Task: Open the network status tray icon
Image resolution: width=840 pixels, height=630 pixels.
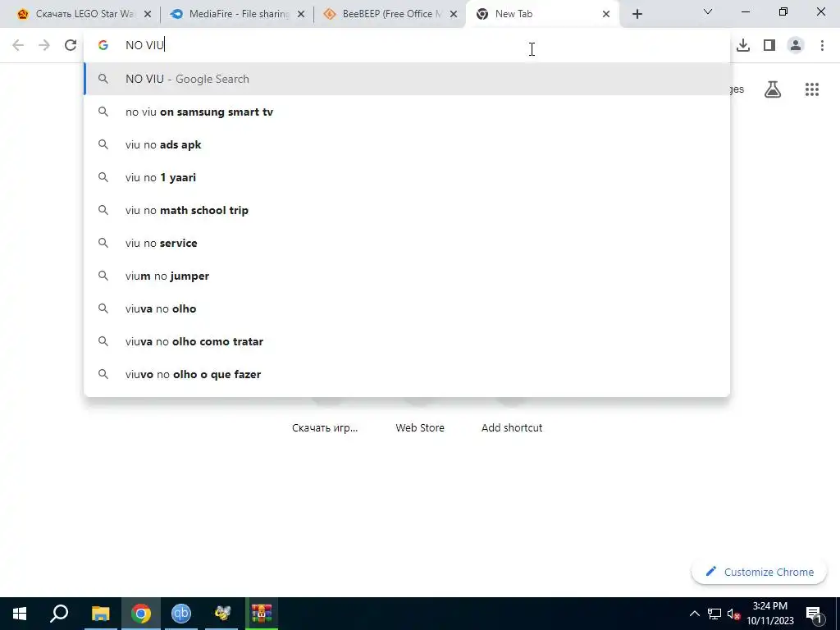Action: pyautogui.click(x=714, y=614)
